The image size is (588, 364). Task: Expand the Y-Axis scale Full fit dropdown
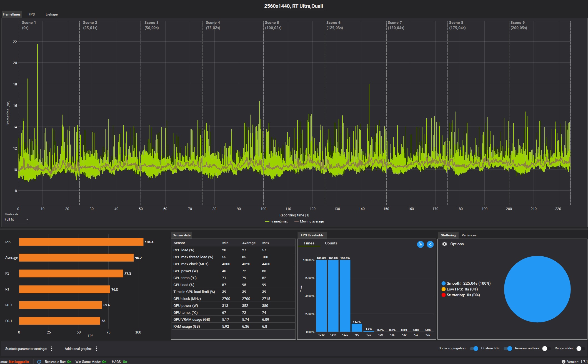(16, 219)
